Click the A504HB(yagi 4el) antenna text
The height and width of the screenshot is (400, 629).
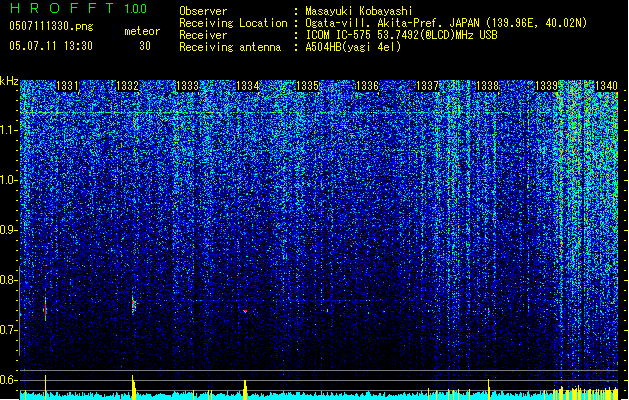[x=353, y=47]
